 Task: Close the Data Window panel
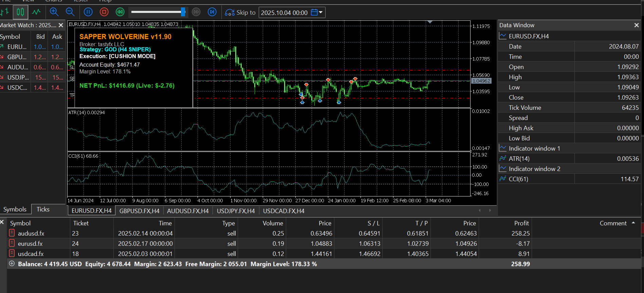point(637,25)
